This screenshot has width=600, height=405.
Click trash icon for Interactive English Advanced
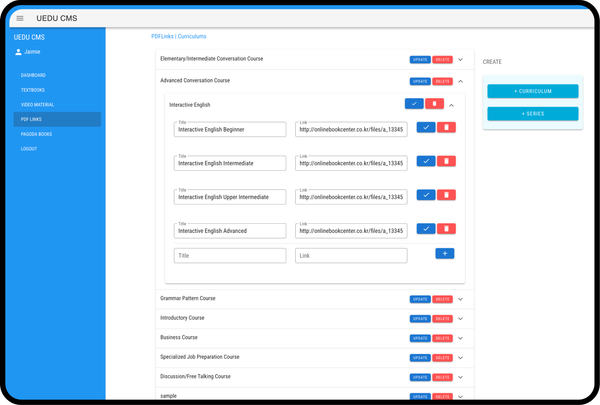coord(447,229)
